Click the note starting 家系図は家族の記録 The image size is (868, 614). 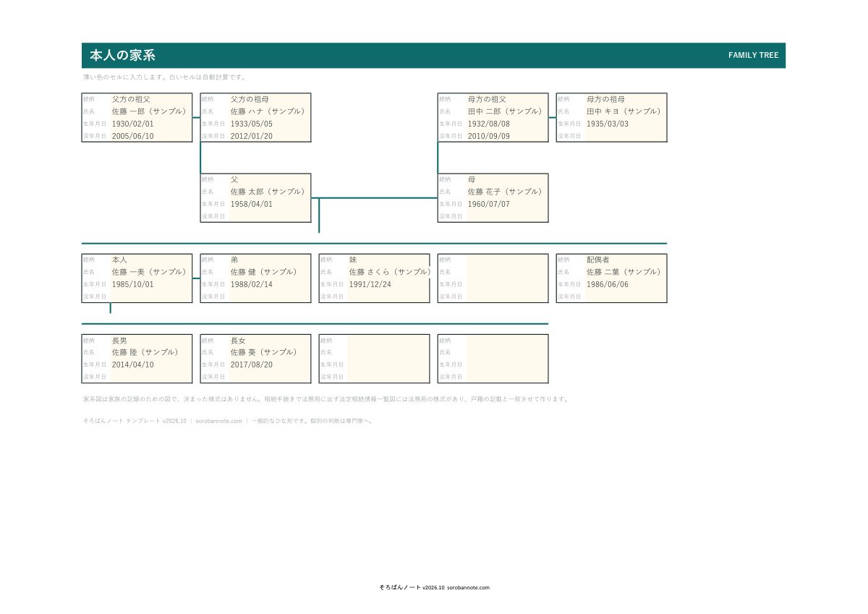click(x=326, y=398)
